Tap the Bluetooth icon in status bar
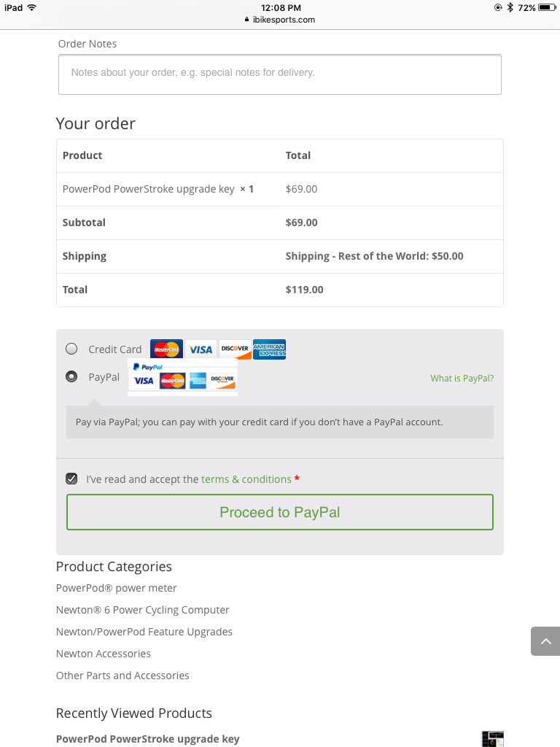Image resolution: width=560 pixels, height=747 pixels. click(x=510, y=7)
